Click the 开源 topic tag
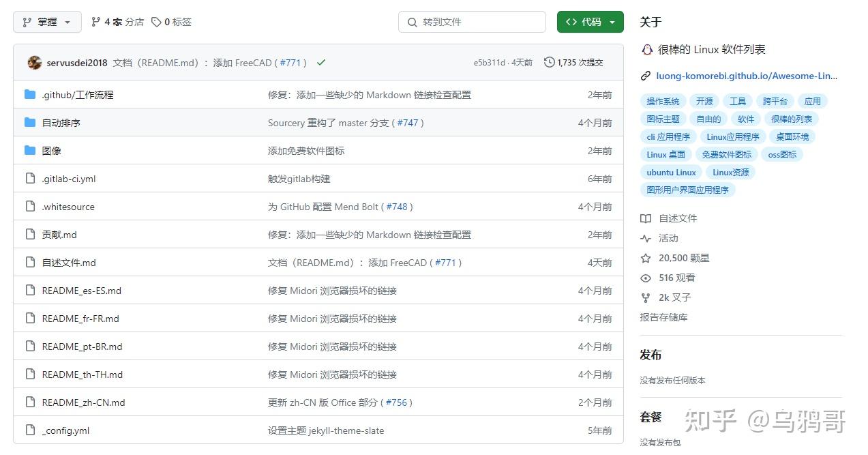Image resolution: width=868 pixels, height=455 pixels. pos(704,100)
